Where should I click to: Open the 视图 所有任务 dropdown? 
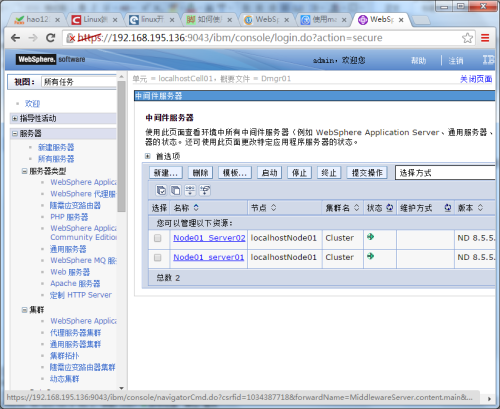coord(79,82)
